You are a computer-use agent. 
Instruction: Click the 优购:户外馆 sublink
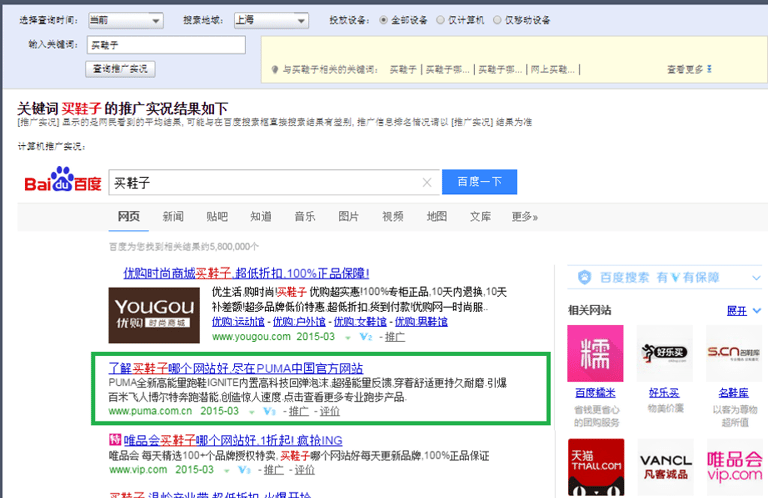click(299, 322)
